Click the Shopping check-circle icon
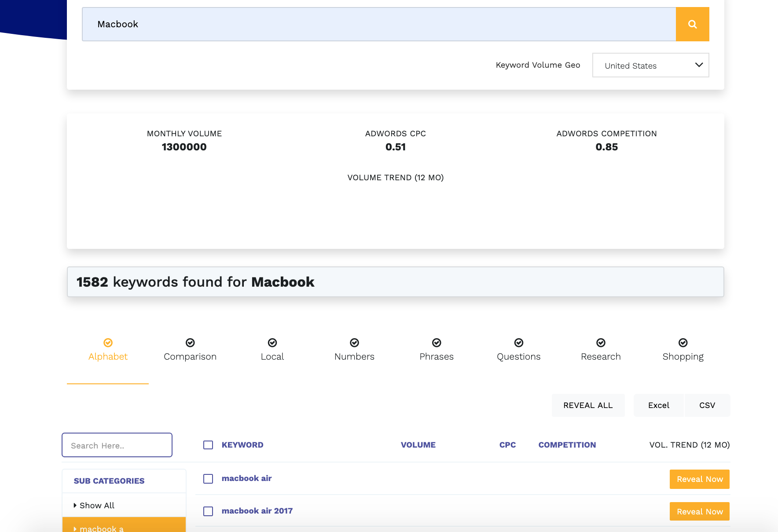This screenshot has height=532, width=778. tap(683, 343)
